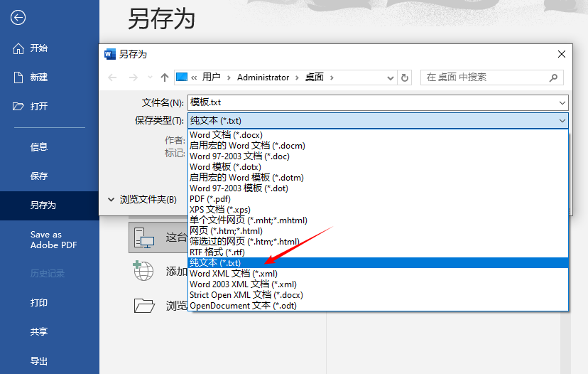Click the home icon beside 开始

tap(18, 48)
